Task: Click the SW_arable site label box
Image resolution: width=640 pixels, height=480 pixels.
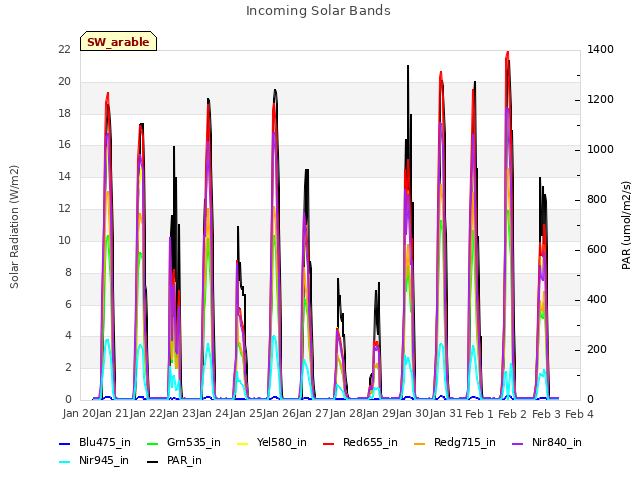Action: [118, 41]
